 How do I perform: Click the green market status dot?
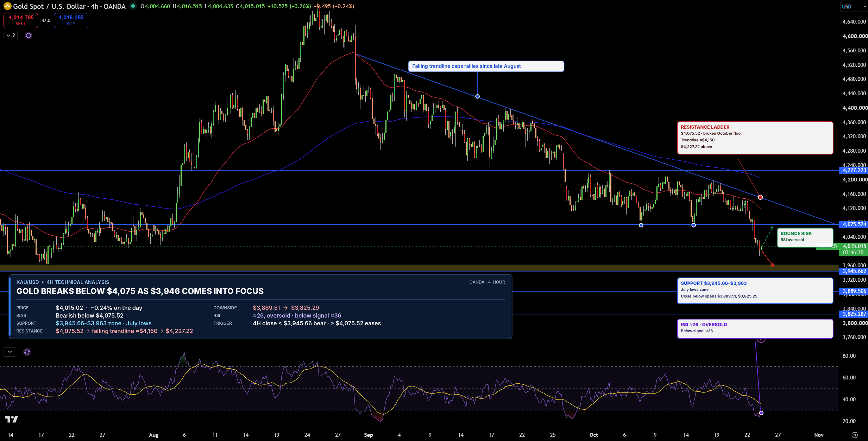coord(133,6)
